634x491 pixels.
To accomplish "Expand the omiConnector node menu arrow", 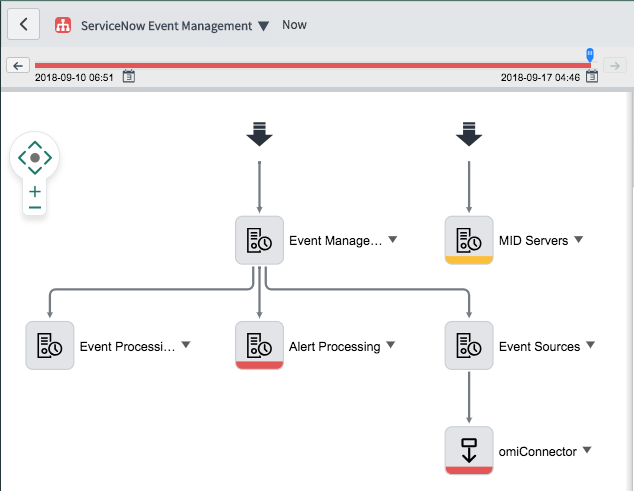I will [587, 450].
